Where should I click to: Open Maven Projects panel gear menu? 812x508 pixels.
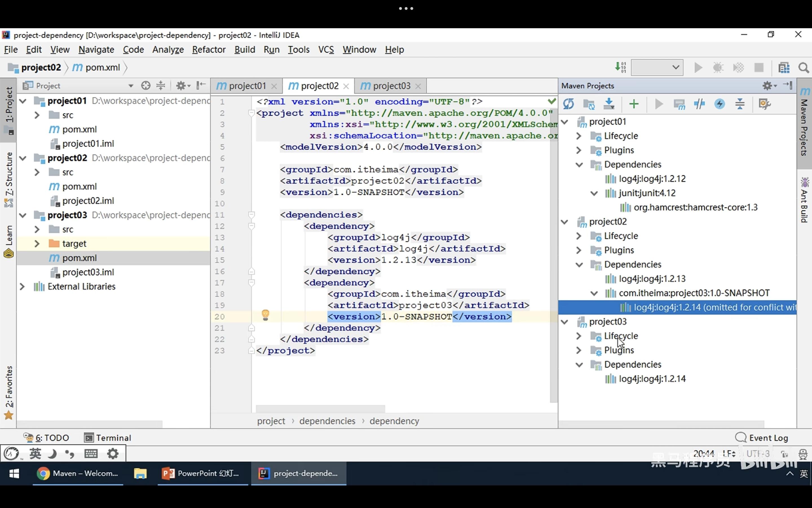point(769,86)
